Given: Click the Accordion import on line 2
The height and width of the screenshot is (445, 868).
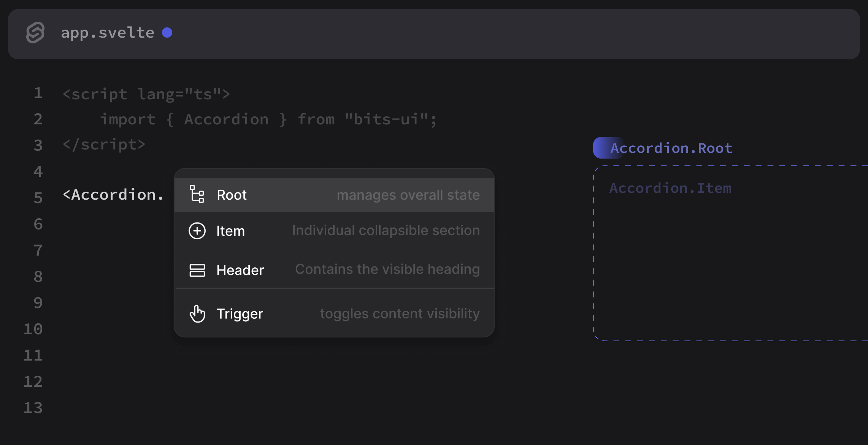Looking at the screenshot, I should (226, 119).
